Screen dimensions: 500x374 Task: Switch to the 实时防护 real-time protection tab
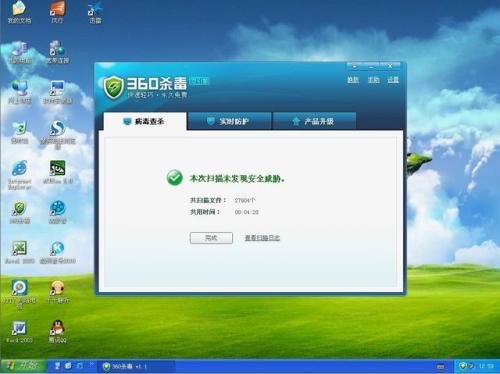click(x=230, y=121)
